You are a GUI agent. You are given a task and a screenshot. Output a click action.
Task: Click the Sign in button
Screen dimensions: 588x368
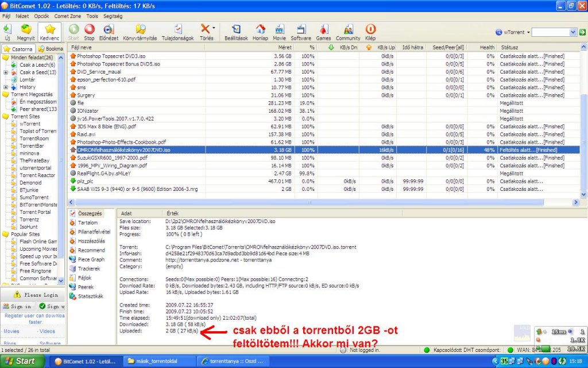[17, 306]
